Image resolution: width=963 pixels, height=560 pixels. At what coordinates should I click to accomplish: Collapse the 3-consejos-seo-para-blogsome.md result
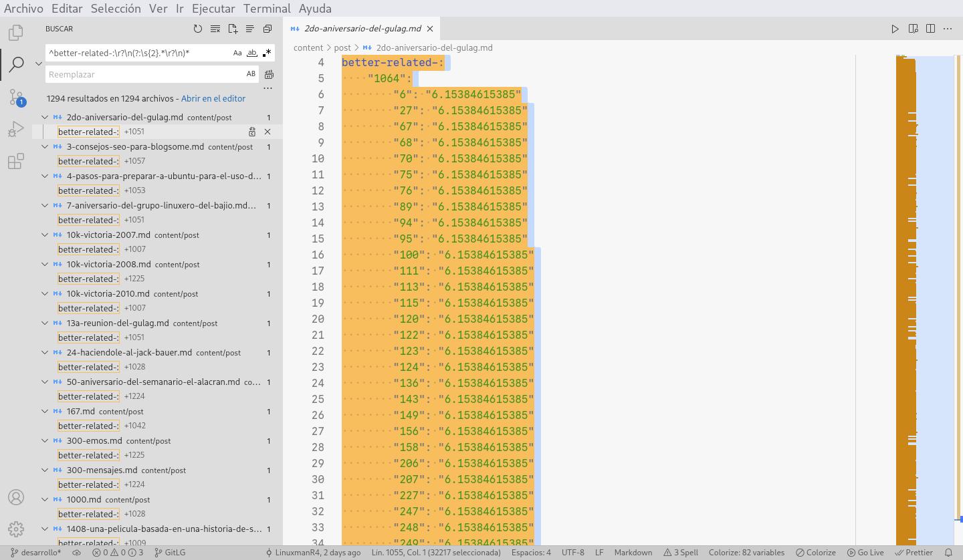[x=45, y=146]
